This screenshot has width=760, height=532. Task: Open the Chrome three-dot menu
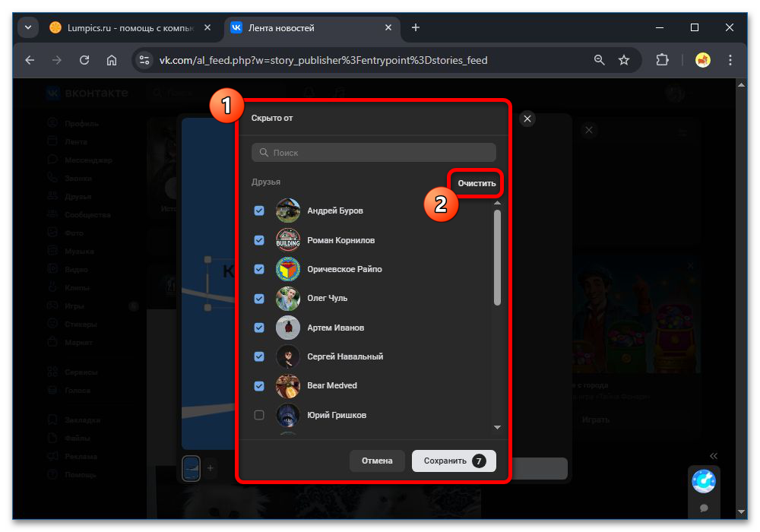730,60
